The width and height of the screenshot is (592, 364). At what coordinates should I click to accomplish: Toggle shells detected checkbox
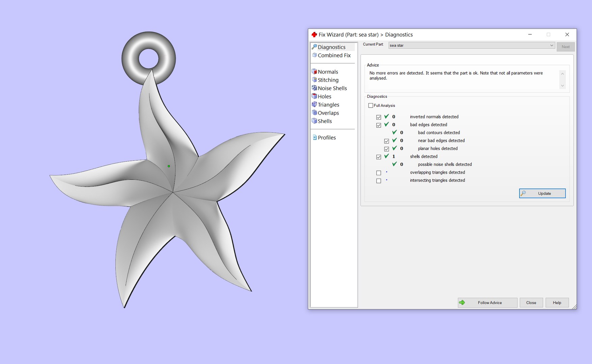(378, 157)
